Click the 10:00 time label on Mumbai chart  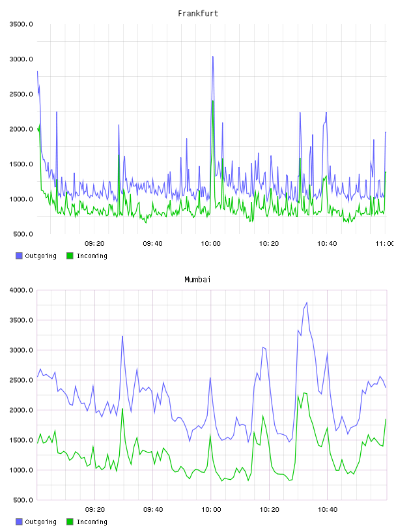pos(211,510)
